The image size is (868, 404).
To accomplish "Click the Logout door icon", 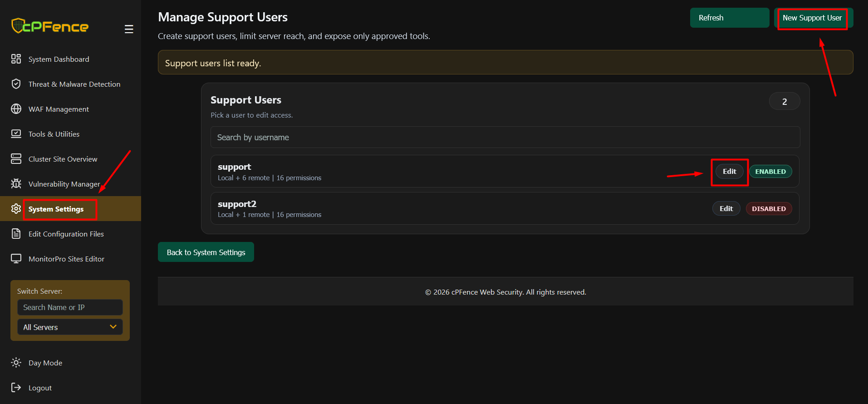I will [16, 388].
